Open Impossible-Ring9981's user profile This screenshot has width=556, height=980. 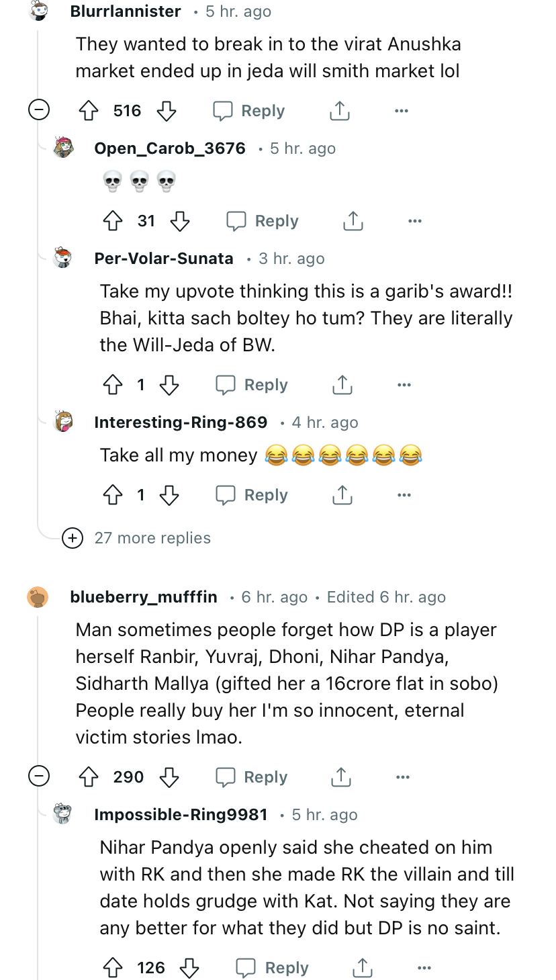coord(181,815)
